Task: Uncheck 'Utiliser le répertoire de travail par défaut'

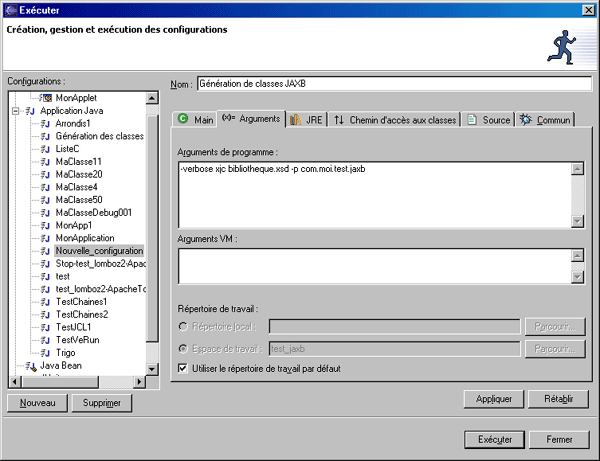Action: coord(182,368)
